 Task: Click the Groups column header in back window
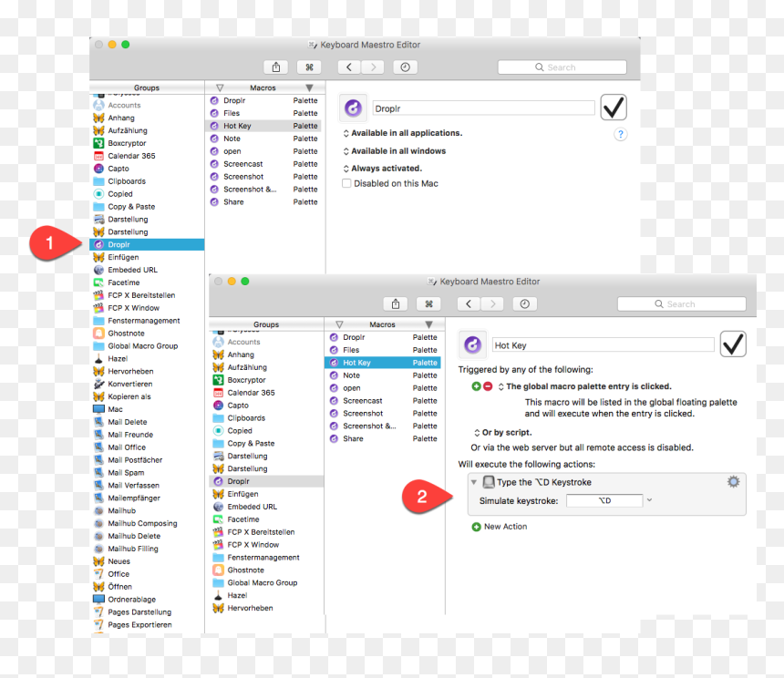click(147, 87)
